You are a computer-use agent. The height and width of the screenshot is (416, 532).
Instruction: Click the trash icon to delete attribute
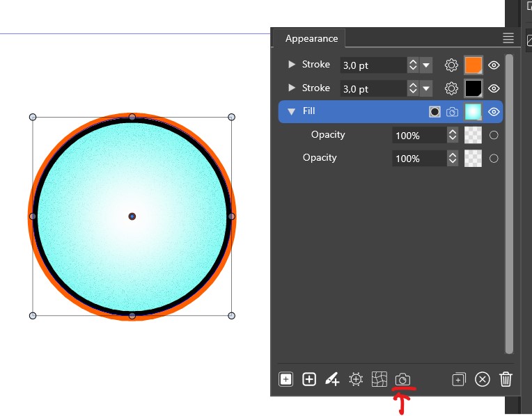(506, 379)
